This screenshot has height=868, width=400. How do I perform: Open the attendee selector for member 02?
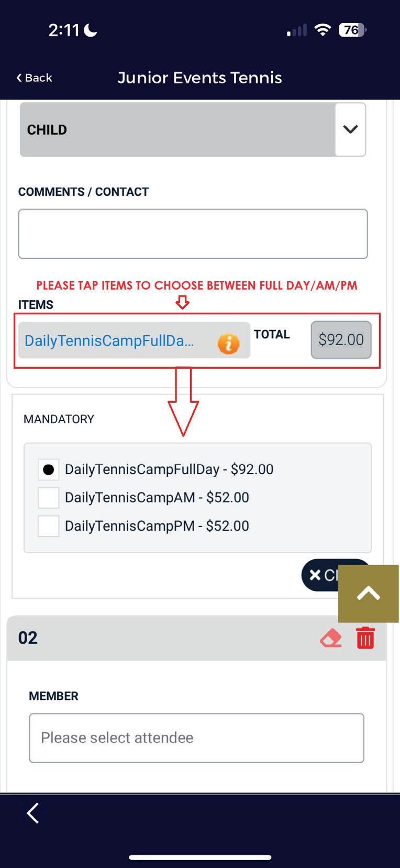(196, 738)
